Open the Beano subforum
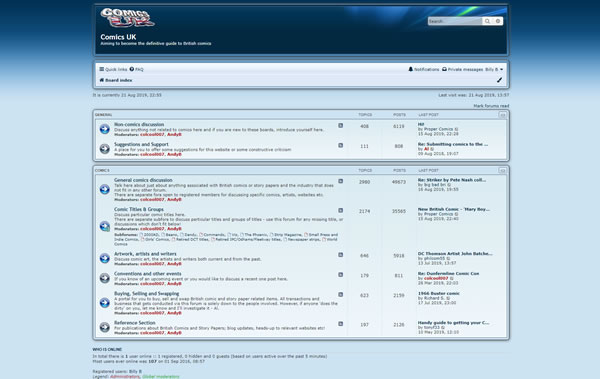 point(170,235)
